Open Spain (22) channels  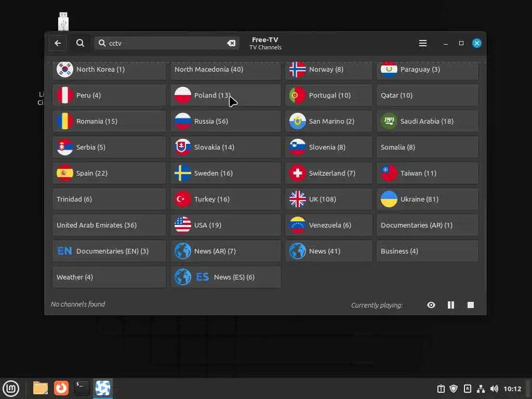(x=109, y=173)
